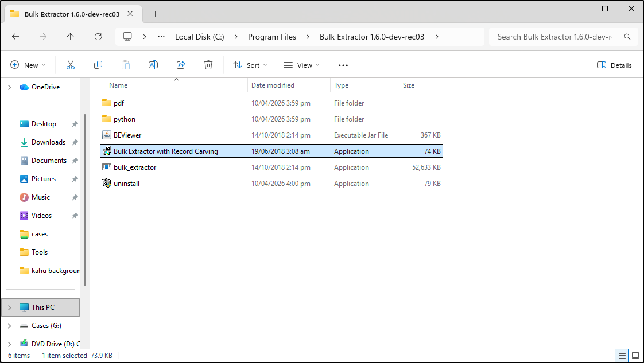
Task: Click the Copy icon in toolbar
Action: [98, 65]
